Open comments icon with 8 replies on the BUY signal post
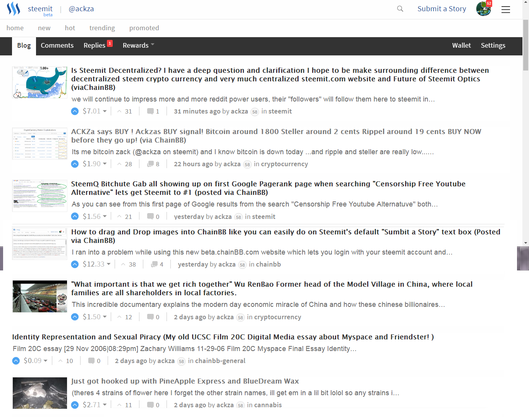 pos(150,164)
